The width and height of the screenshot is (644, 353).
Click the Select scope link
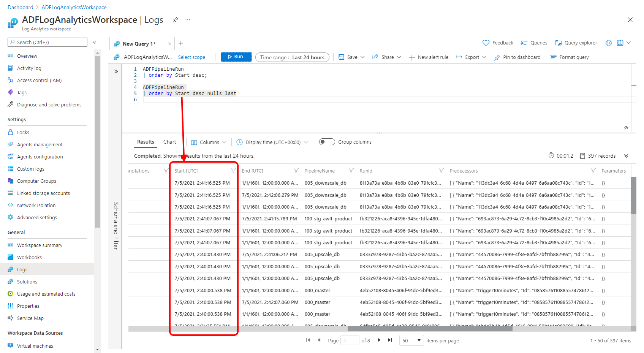click(x=192, y=57)
